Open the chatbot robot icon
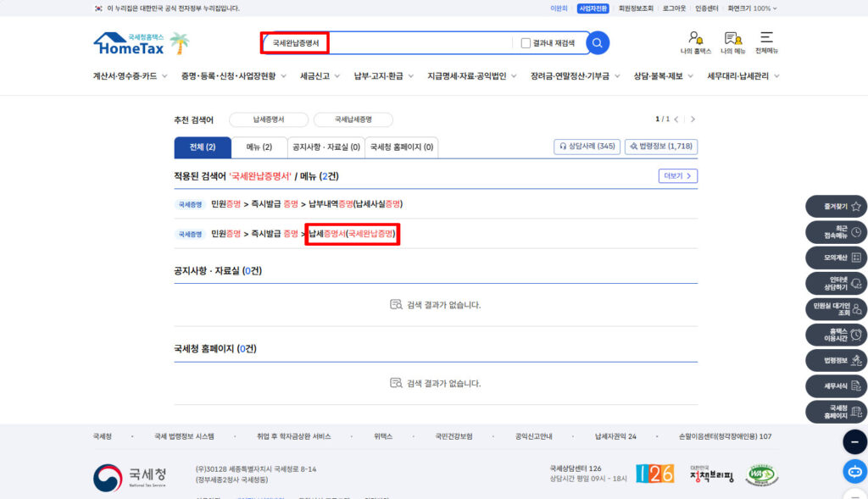Image resolution: width=868 pixels, height=499 pixels. 854,471
